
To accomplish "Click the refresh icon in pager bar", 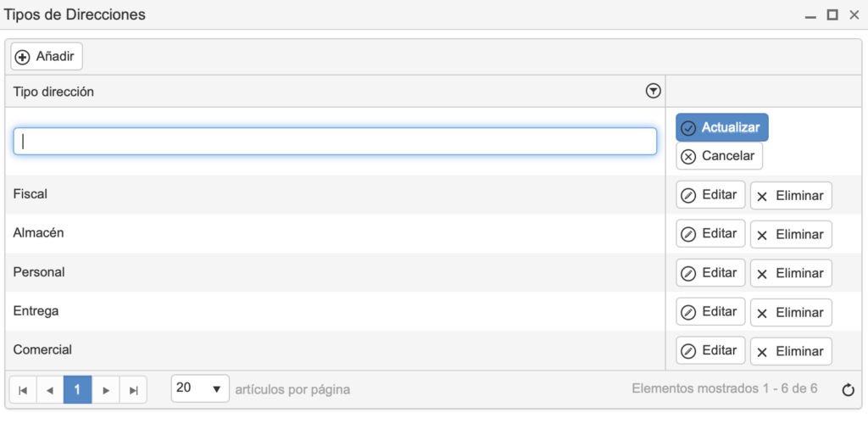I will [848, 390].
